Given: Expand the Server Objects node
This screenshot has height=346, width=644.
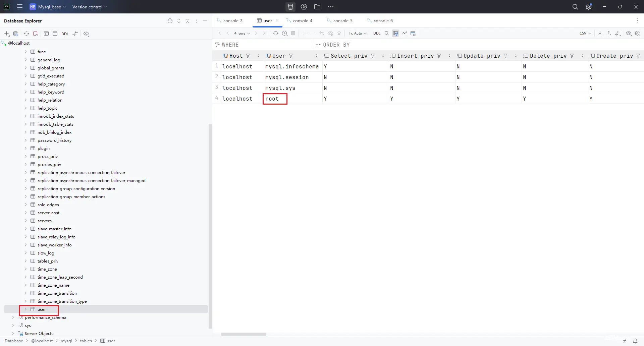Looking at the screenshot, I should point(13,333).
